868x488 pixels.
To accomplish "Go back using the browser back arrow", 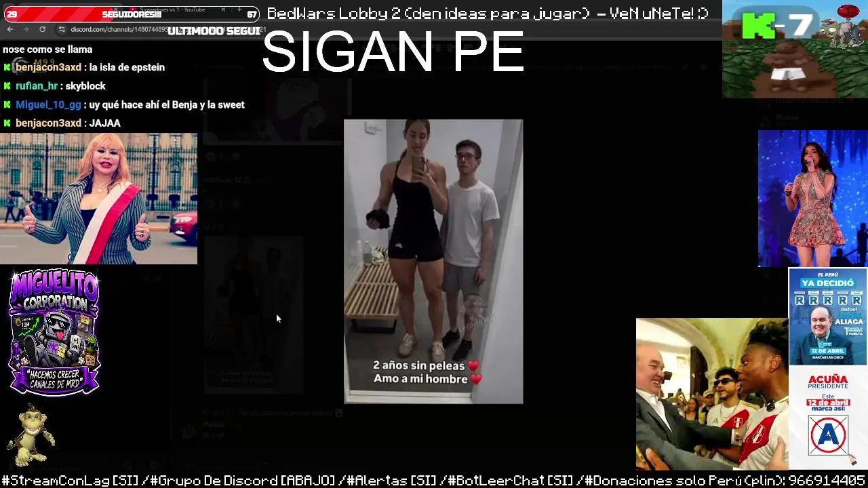I will pyautogui.click(x=10, y=30).
